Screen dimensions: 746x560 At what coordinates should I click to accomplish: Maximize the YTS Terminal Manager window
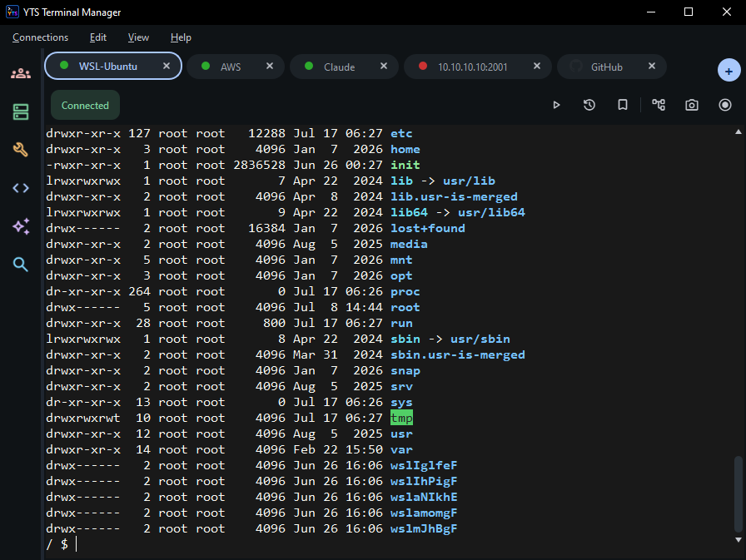pos(689,12)
